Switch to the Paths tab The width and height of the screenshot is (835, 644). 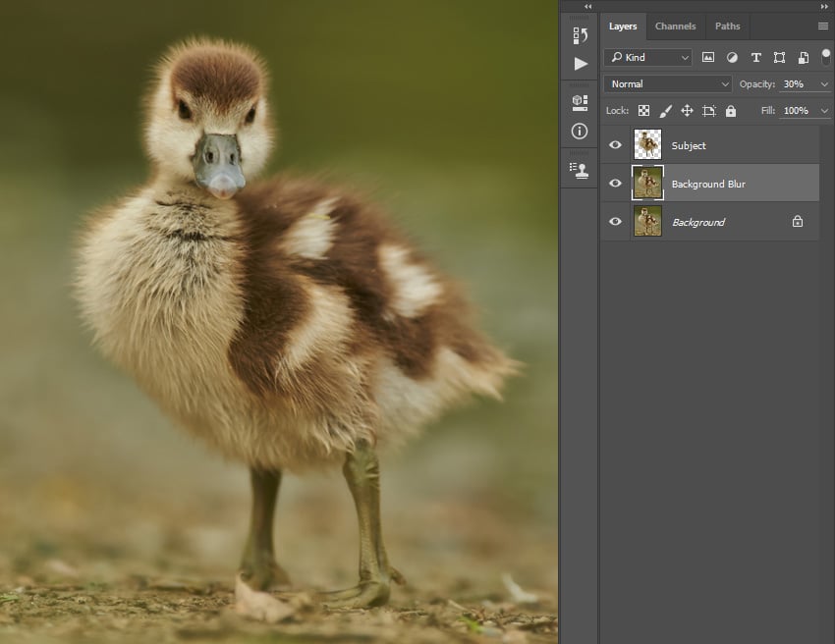(x=727, y=27)
